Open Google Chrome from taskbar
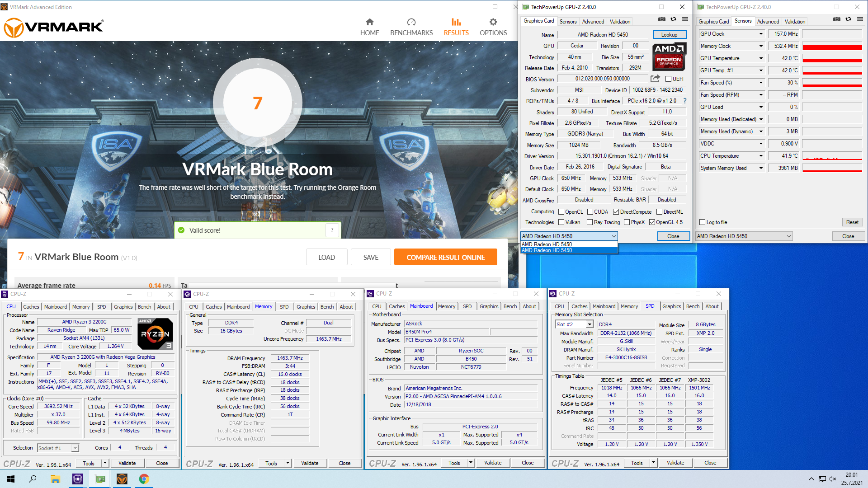This screenshot has width=868, height=488. [x=144, y=479]
